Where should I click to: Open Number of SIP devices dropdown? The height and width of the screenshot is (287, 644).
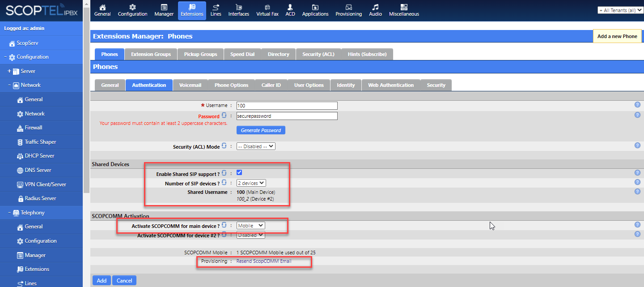coord(251,183)
